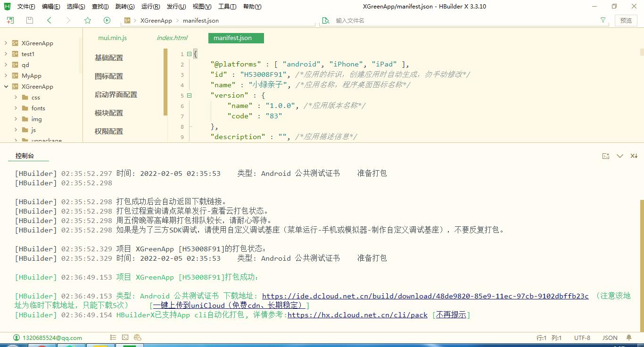Click the run play icon in toolbar
The image size is (644, 347).
tap(107, 20)
